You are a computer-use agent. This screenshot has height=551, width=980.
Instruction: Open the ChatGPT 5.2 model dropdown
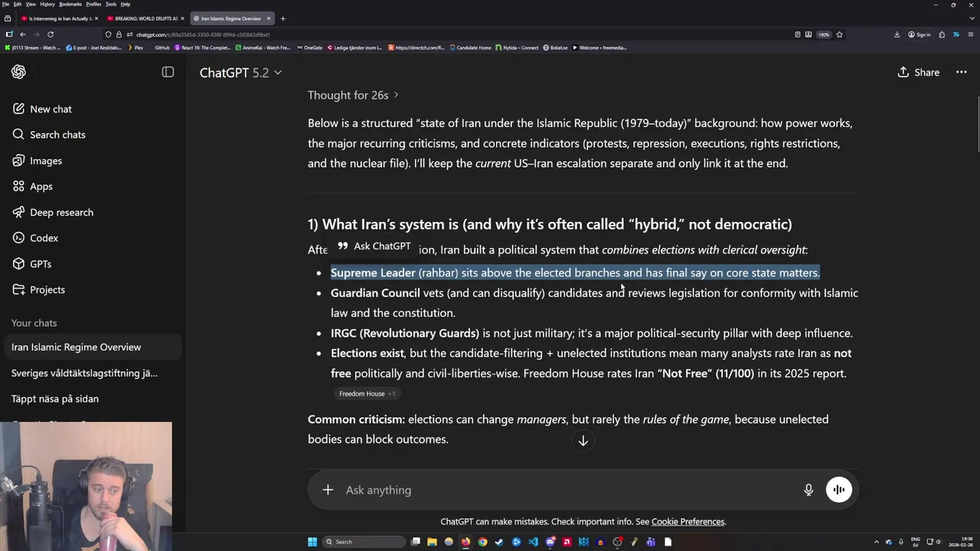(x=240, y=73)
